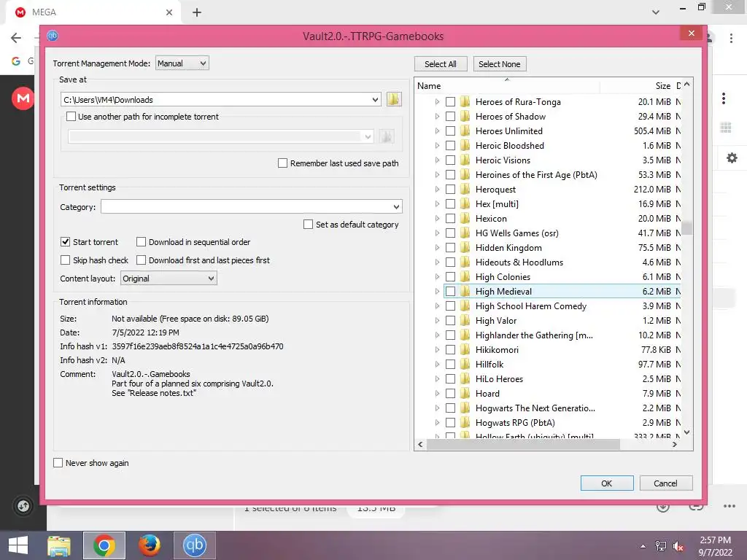The image size is (747, 560).
Task: Check 'Set as default category'
Action: (x=309, y=225)
